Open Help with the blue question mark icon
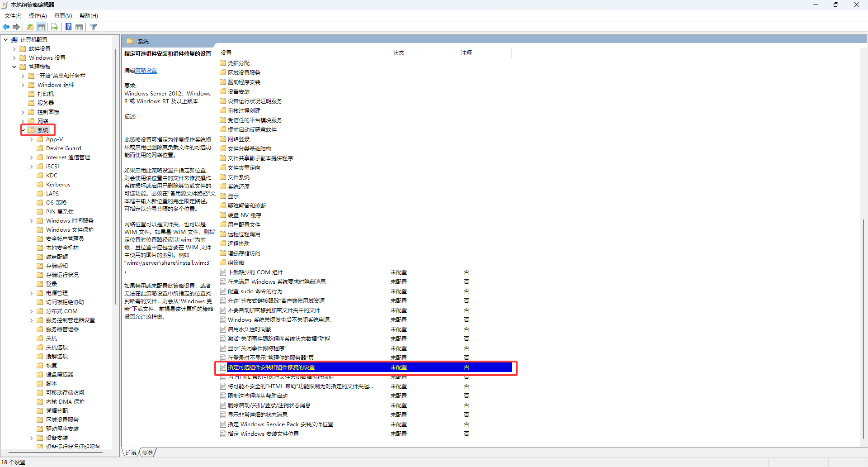Viewport: 868px width, 467px height. (x=68, y=27)
